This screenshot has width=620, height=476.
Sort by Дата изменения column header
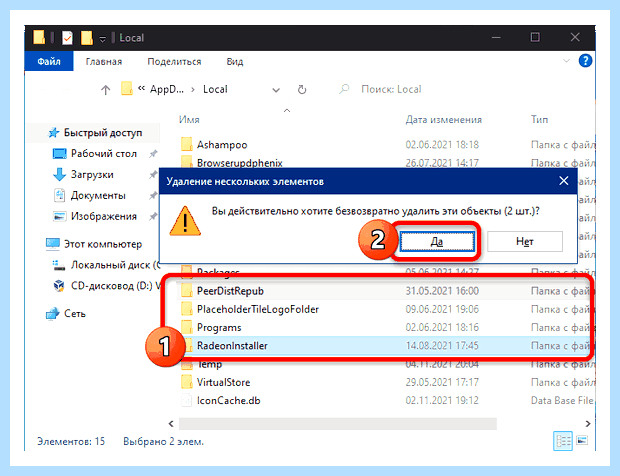(444, 119)
